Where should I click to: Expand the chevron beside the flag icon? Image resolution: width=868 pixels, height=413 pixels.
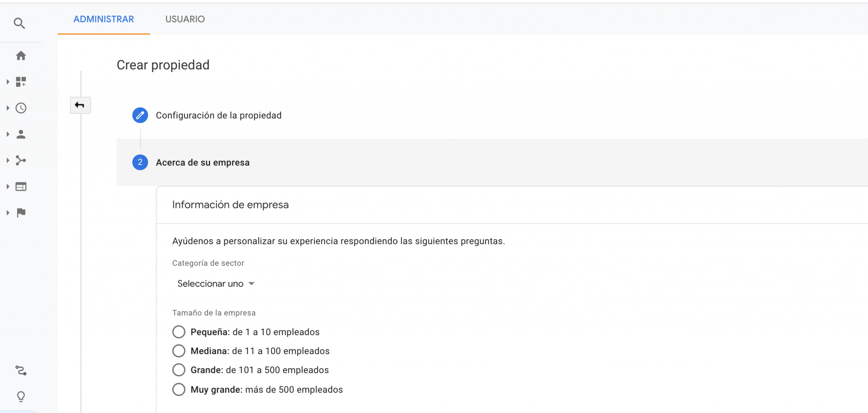click(x=7, y=213)
